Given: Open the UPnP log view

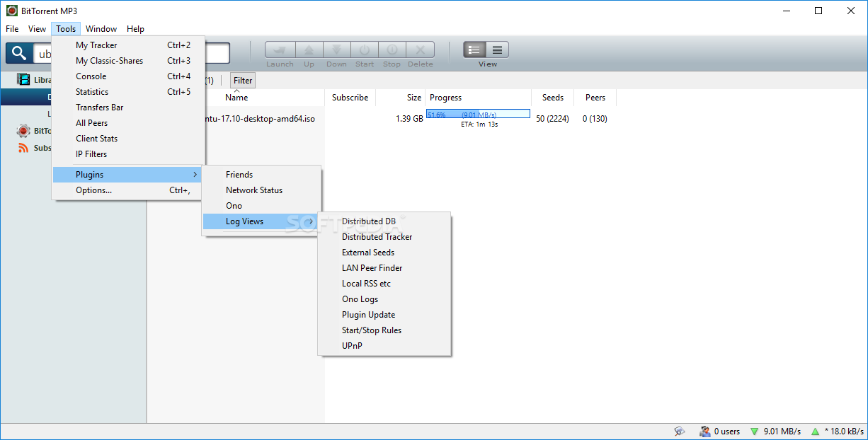Looking at the screenshot, I should pos(385,346).
